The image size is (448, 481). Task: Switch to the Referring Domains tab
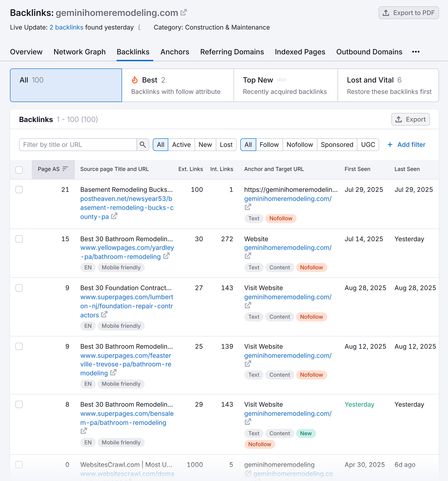pos(232,52)
